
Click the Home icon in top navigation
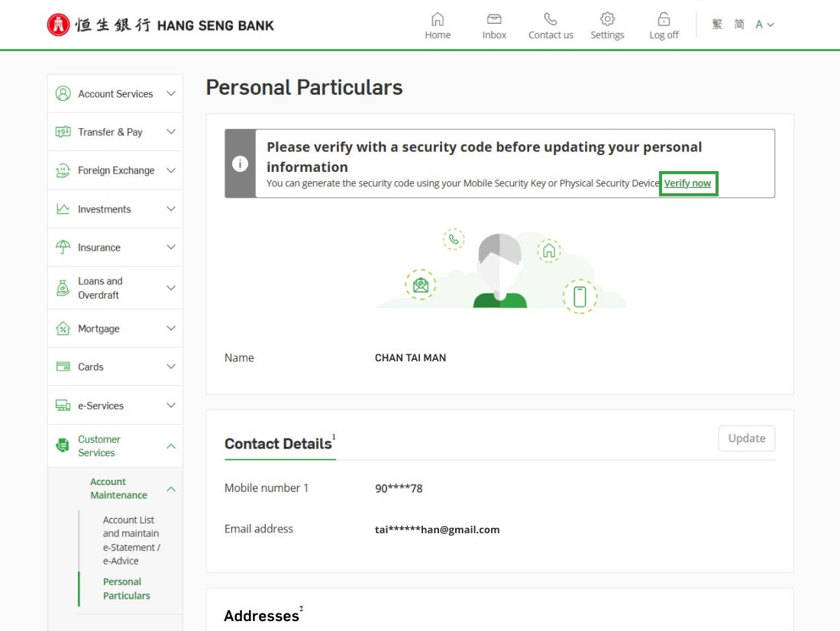438,19
